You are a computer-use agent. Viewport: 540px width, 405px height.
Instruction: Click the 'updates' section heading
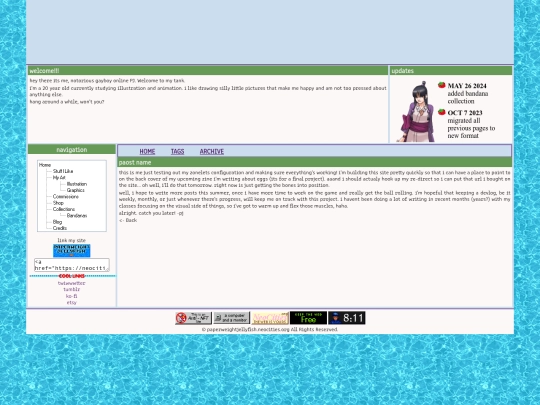[403, 71]
